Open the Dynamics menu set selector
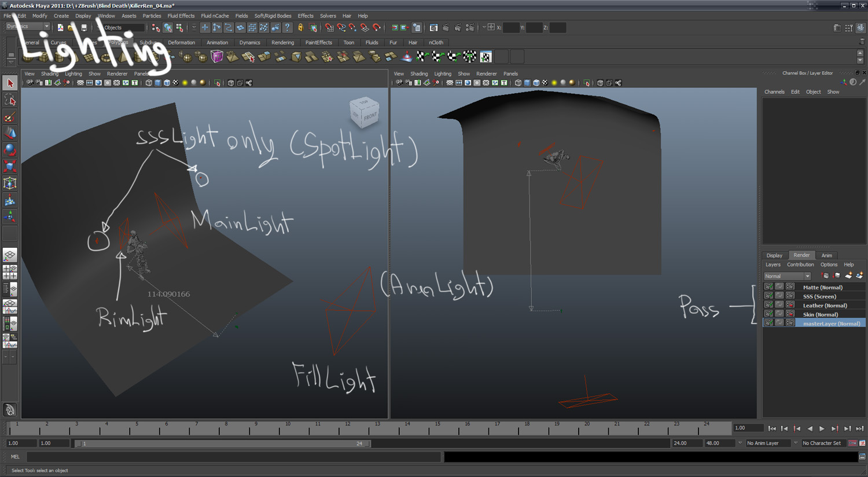 tap(26, 25)
